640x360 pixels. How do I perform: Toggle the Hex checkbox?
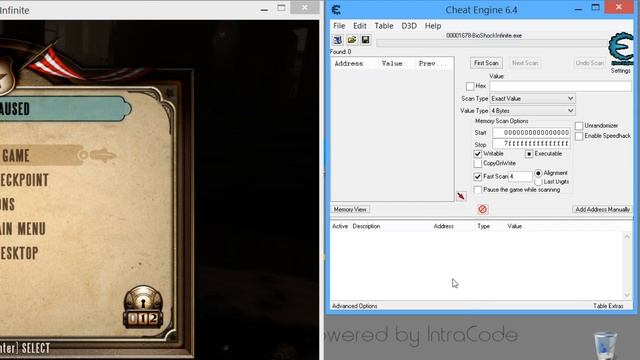tap(470, 86)
